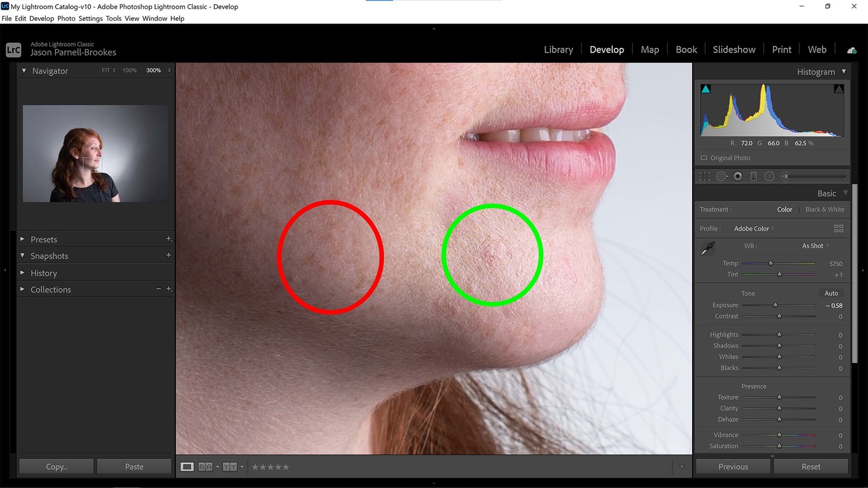Click the Navigator preview thumbnail
This screenshot has height=488, width=868.
pos(95,153)
